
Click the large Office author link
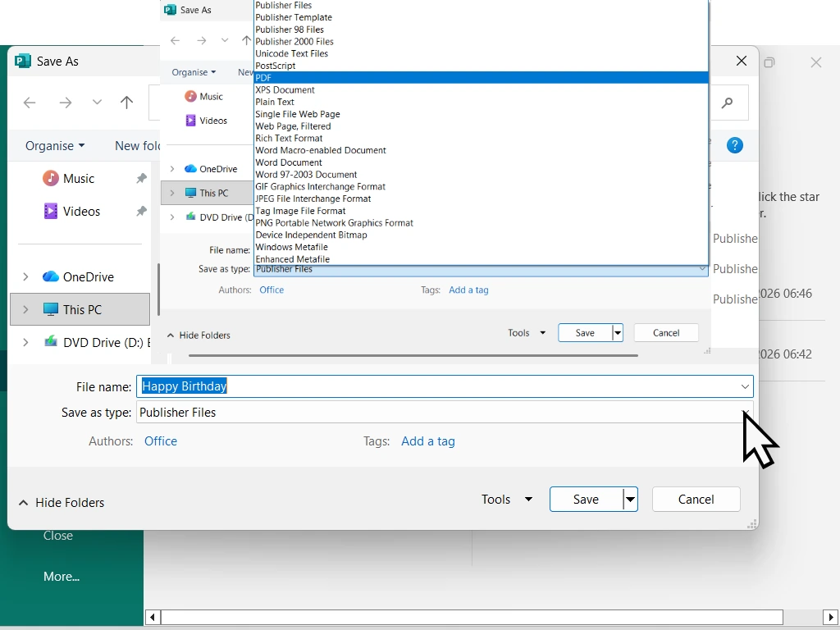pyautogui.click(x=161, y=441)
